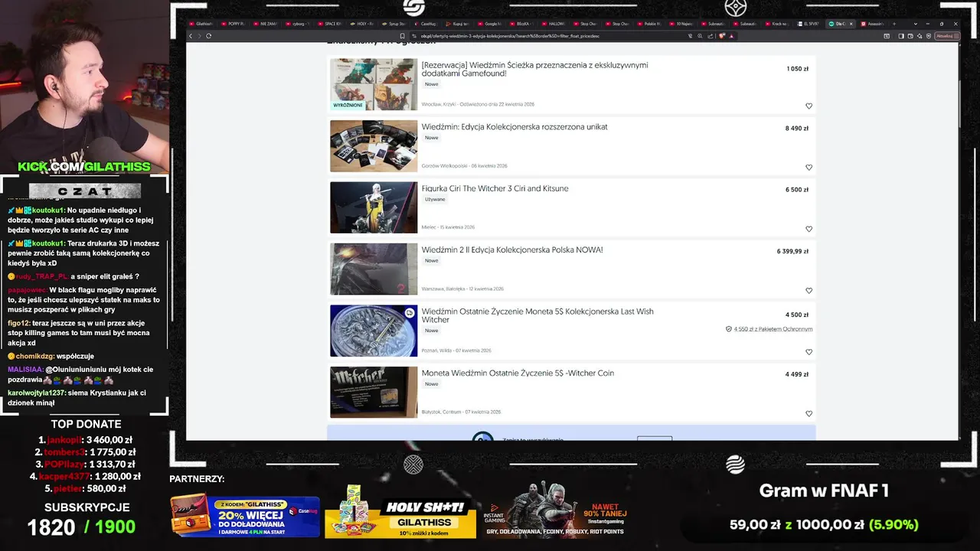Go back with the browser back arrow
This screenshot has height=551, width=980.
coord(191,36)
